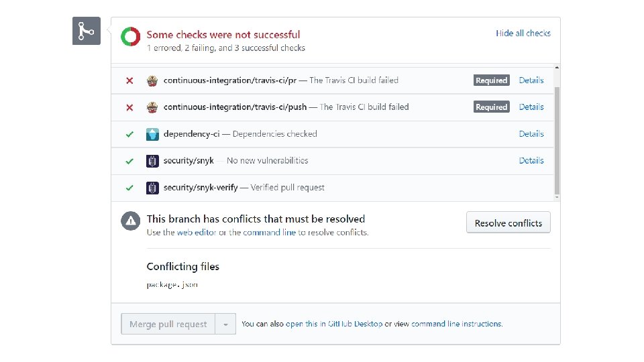Image resolution: width=644 pixels, height=362 pixels.
Task: Click the security/snyk-verify app icon
Action: coord(152,188)
